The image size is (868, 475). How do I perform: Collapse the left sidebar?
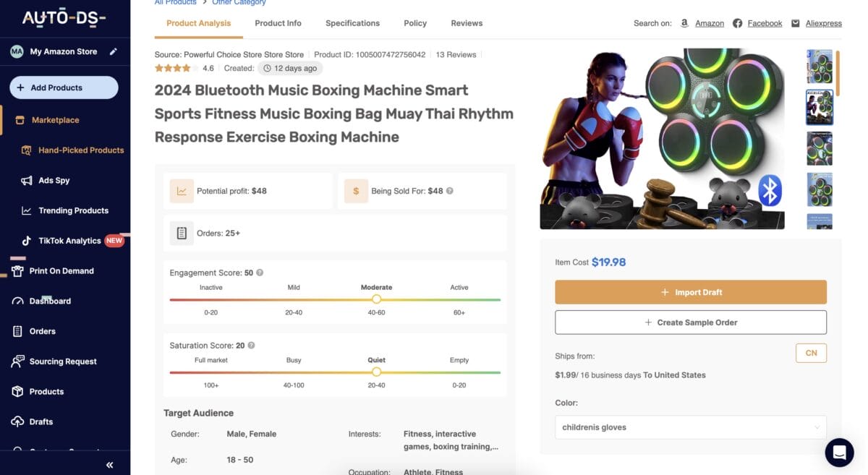point(109,465)
